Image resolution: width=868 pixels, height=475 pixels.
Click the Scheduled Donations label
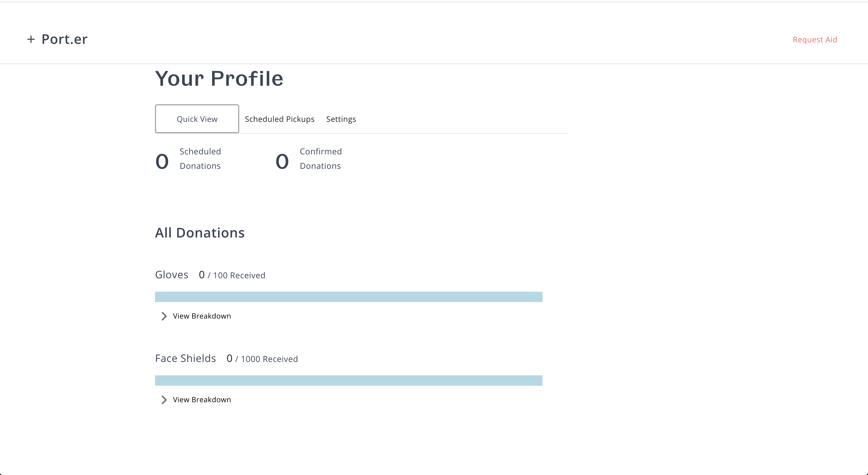[x=200, y=159]
